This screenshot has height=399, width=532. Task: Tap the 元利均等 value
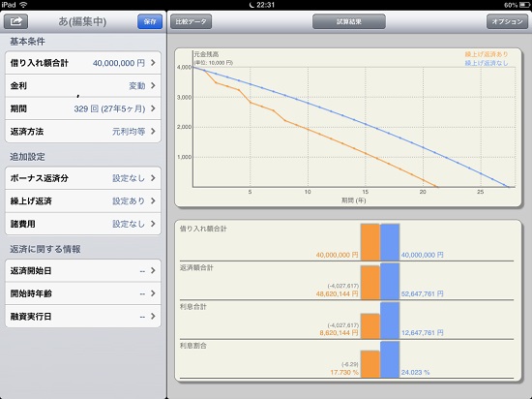pyautogui.click(x=129, y=132)
